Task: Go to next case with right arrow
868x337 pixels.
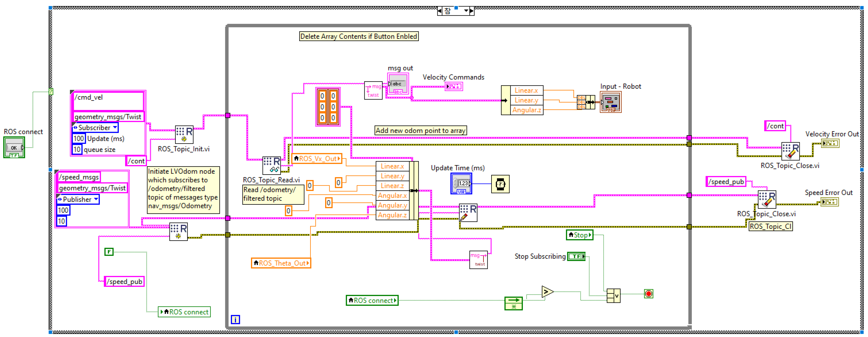Action: click(x=472, y=11)
